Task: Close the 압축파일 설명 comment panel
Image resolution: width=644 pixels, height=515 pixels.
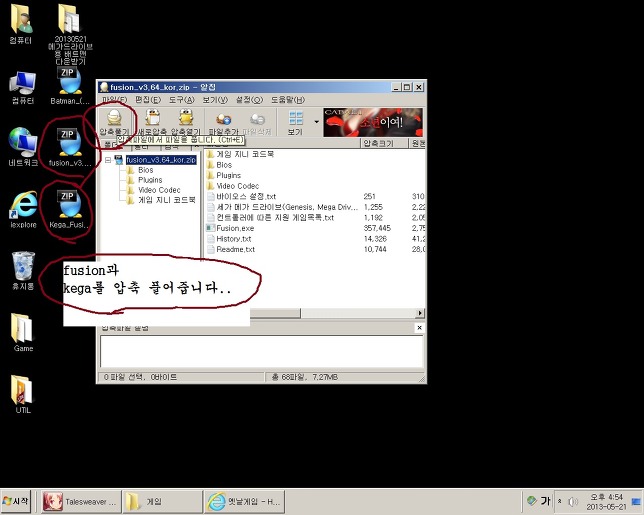Action: click(x=419, y=327)
